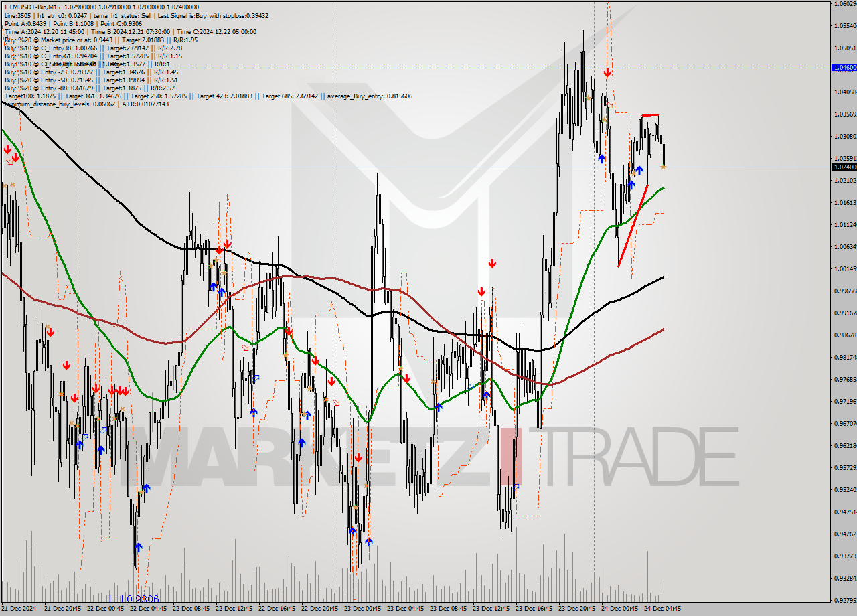Select the short red horizontal resistance line
The height and width of the screenshot is (616, 857).
pyautogui.click(x=650, y=115)
